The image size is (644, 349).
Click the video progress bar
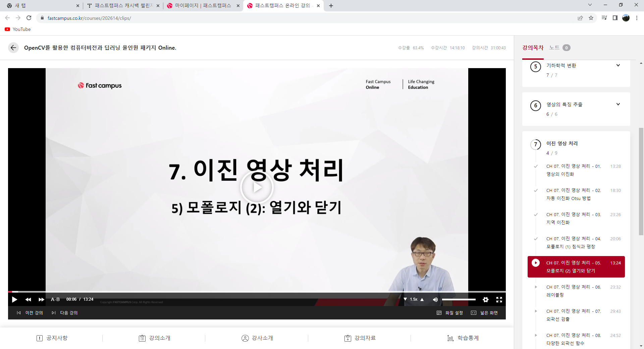click(257, 292)
